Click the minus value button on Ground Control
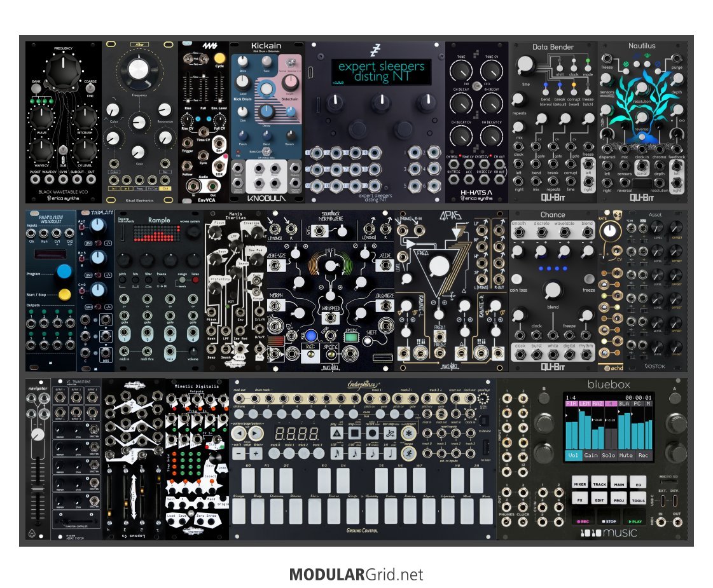The image size is (713, 588). [239, 453]
